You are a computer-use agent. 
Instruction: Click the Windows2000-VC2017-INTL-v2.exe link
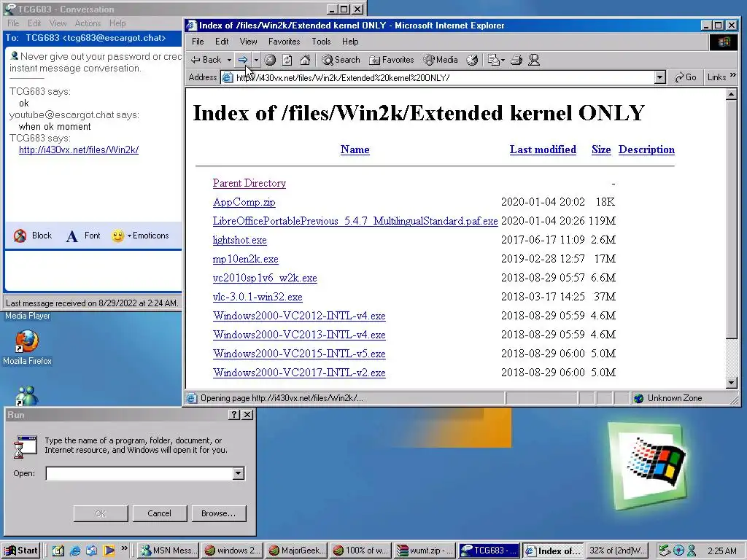click(x=299, y=373)
